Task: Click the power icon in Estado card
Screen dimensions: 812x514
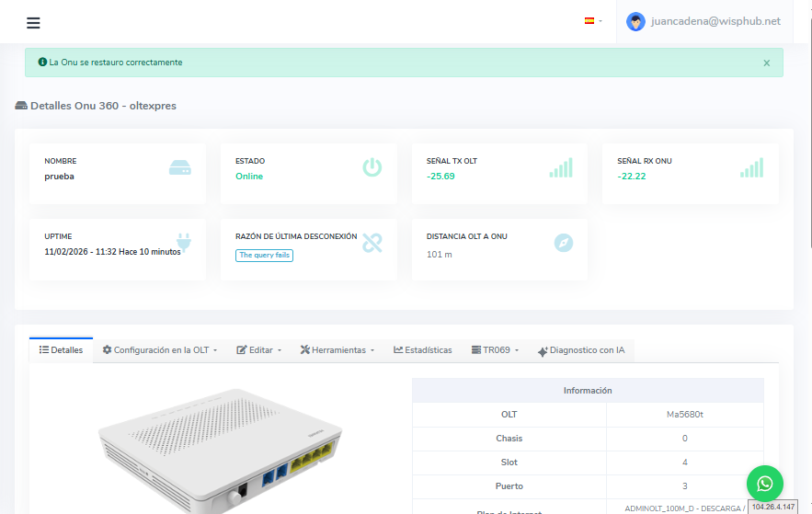Action: tap(372, 167)
